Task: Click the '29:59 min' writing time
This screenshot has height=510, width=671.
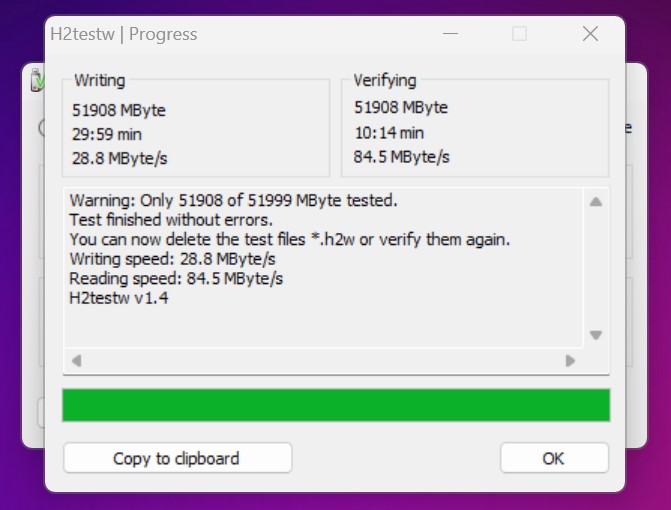Action: tap(107, 134)
